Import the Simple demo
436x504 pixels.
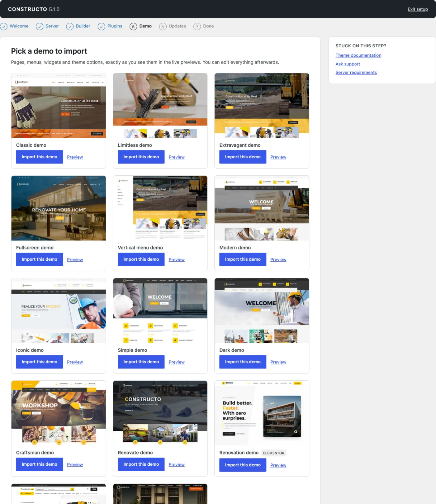click(141, 362)
